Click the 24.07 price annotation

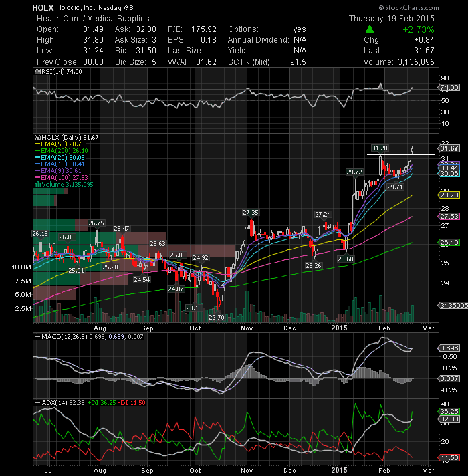tap(176, 289)
